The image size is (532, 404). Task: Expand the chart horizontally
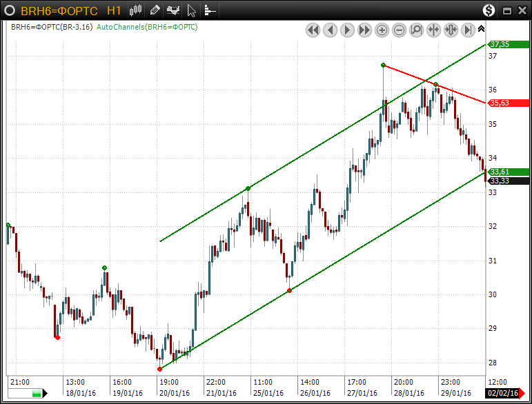(x=451, y=30)
